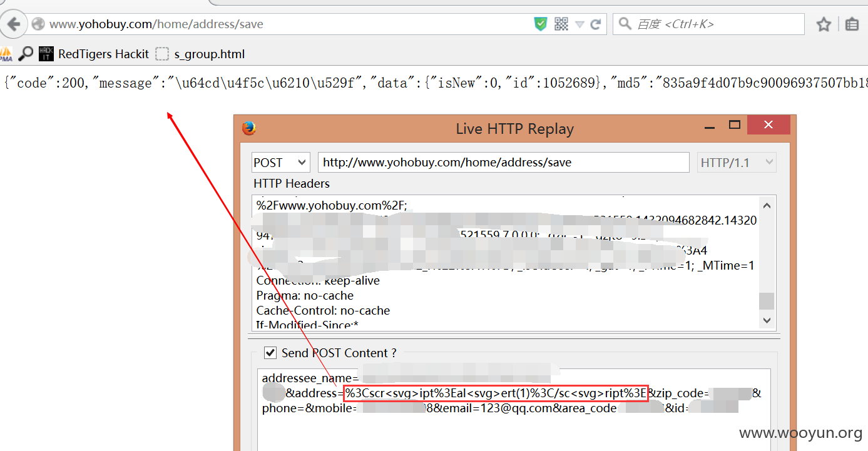
Task: Click the POST content text area
Action: pyautogui.click(x=514, y=410)
